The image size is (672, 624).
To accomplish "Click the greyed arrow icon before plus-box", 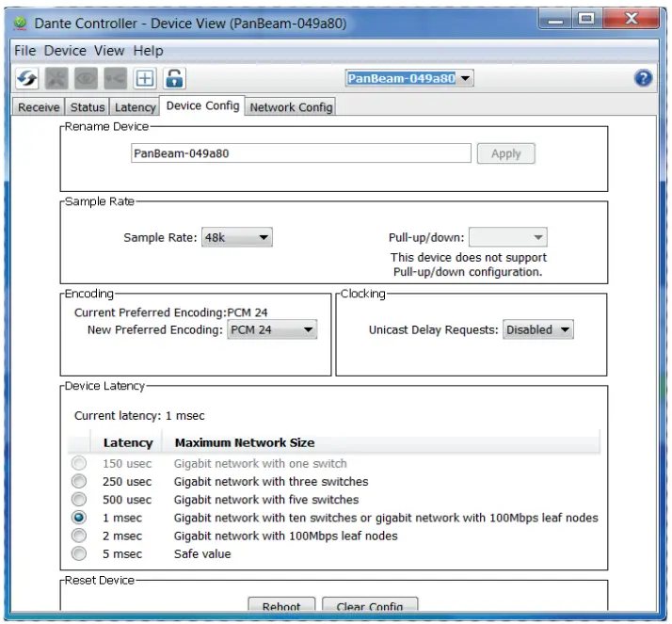I will [x=115, y=78].
